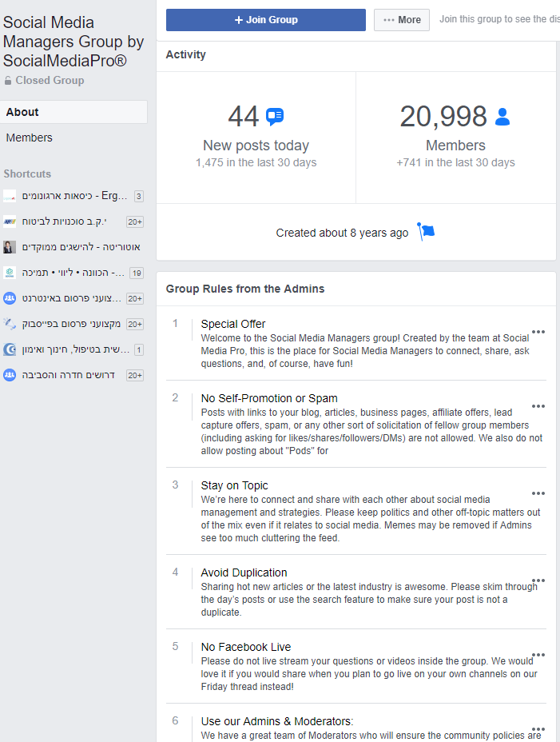Image resolution: width=560 pixels, height=742 pixels.
Task: Click the new posts chat icon
Action: 275,117
